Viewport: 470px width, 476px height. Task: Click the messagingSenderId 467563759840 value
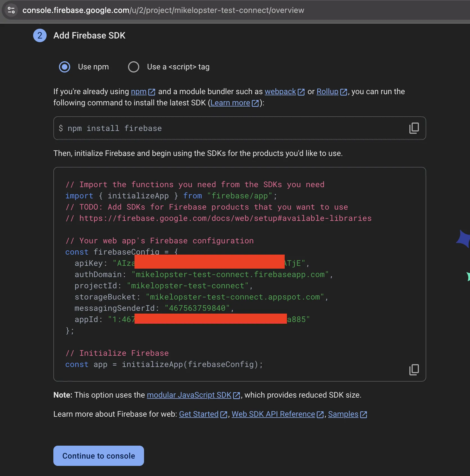pyautogui.click(x=197, y=308)
